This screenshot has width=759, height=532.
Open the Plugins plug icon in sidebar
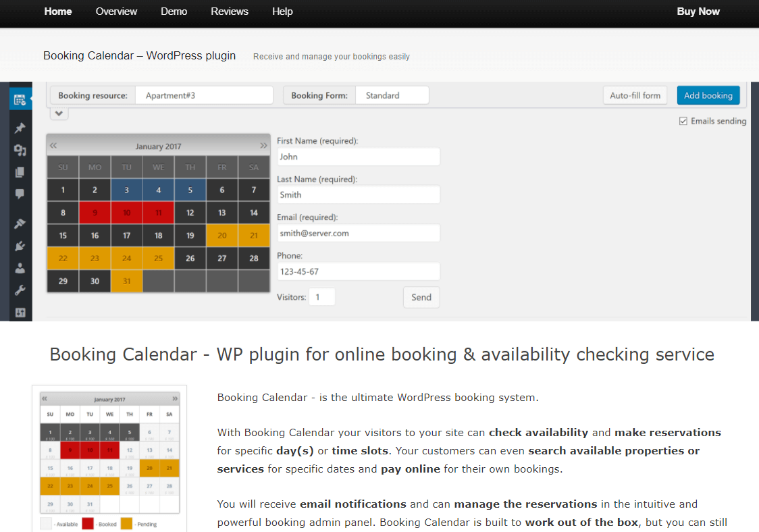[20, 246]
